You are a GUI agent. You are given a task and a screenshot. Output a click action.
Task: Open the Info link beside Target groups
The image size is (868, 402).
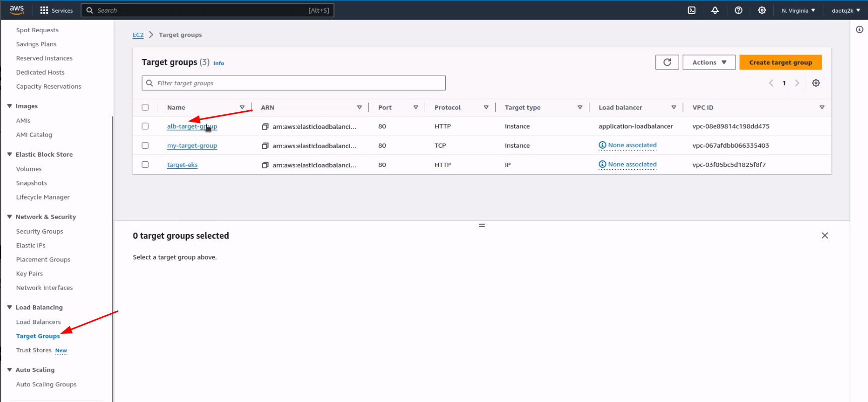[219, 63]
